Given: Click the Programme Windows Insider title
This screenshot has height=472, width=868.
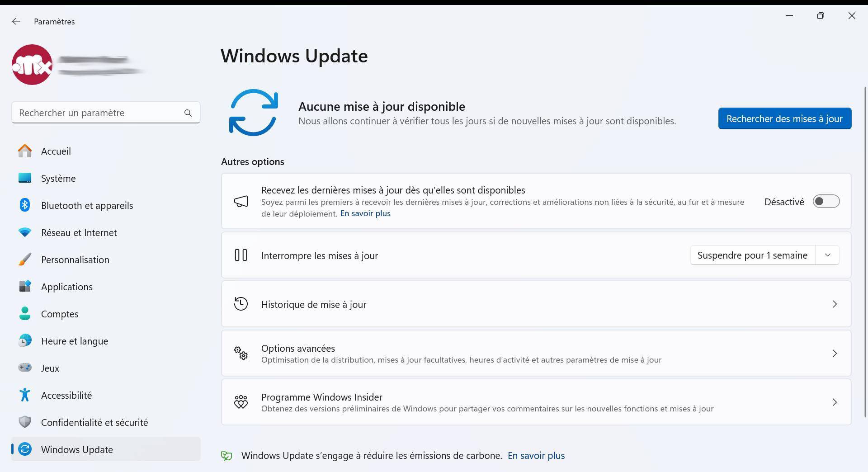Looking at the screenshot, I should coord(322,397).
